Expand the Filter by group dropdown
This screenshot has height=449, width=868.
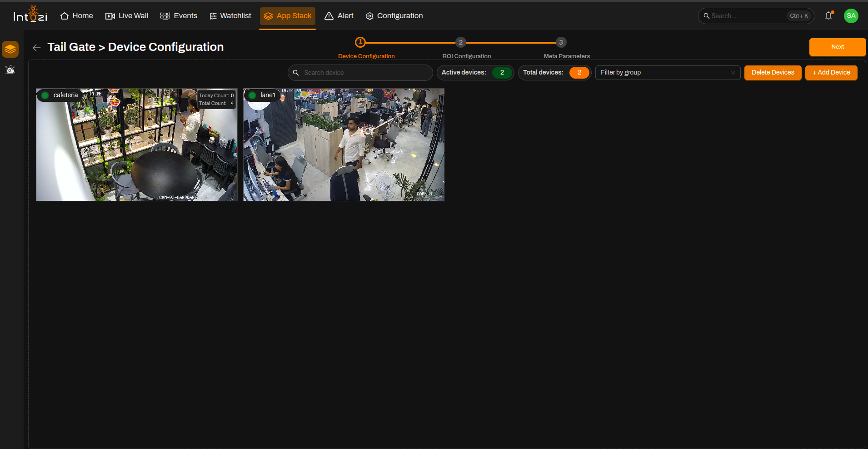tap(668, 73)
